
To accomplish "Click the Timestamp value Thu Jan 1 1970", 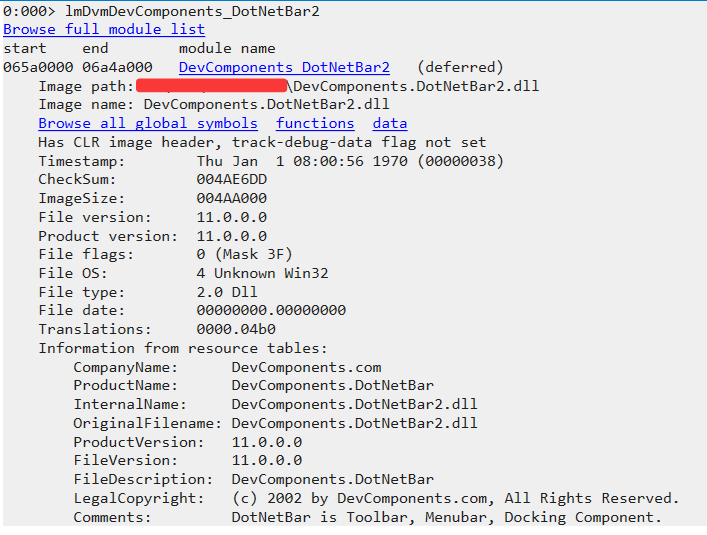I will tap(350, 161).
